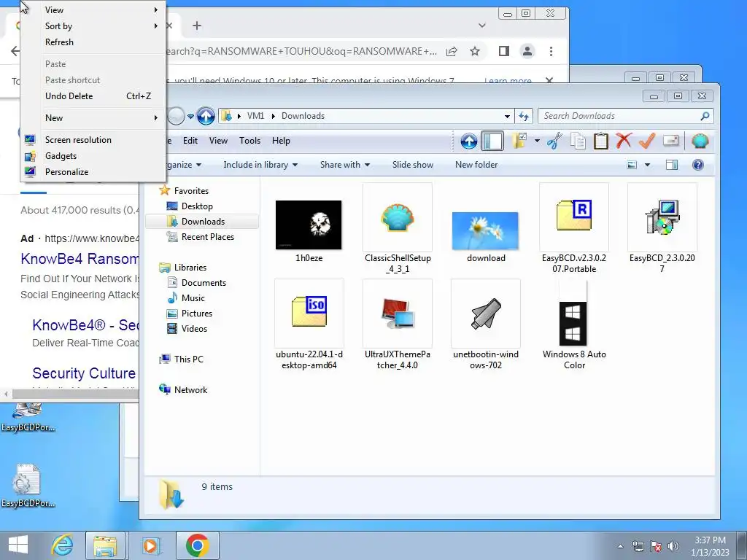Select Recent Places in the navigation pane
The image size is (747, 560).
(x=208, y=237)
